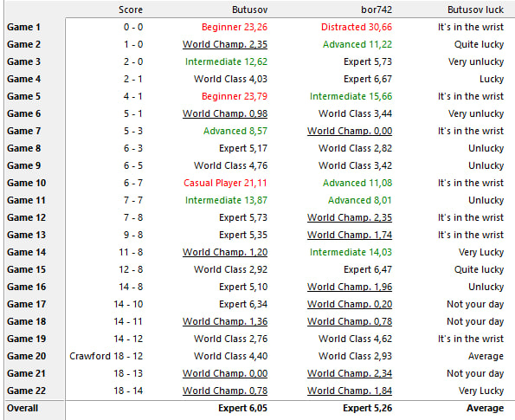
Task: Select the Overall summary row header
Action: [x=23, y=408]
